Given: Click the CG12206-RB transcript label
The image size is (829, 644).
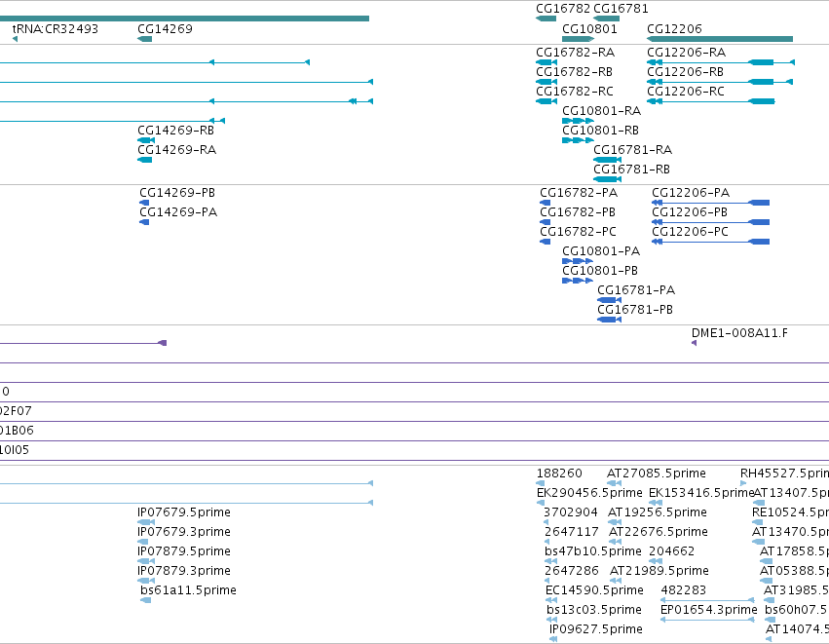Looking at the screenshot, I should pos(685,72).
